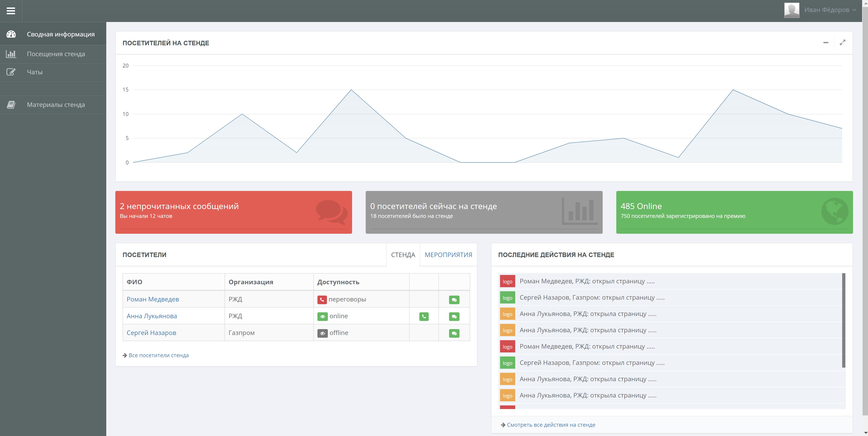Click the green call button for Анна Лукьянова
Viewport: 868px width, 436px height.
click(x=424, y=316)
